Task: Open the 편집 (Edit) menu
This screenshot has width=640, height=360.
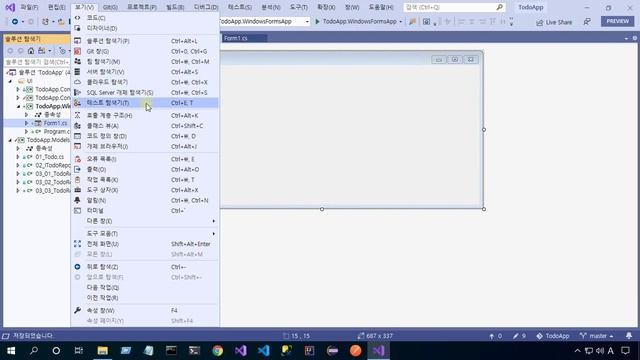Action: [x=56, y=7]
